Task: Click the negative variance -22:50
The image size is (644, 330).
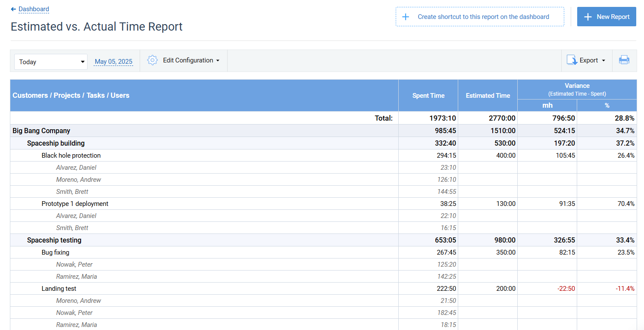Action: click(565, 289)
